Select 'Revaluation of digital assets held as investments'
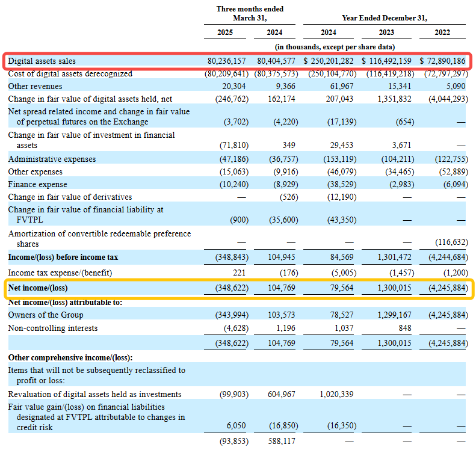Screen dimensions: 476x450 94,395
